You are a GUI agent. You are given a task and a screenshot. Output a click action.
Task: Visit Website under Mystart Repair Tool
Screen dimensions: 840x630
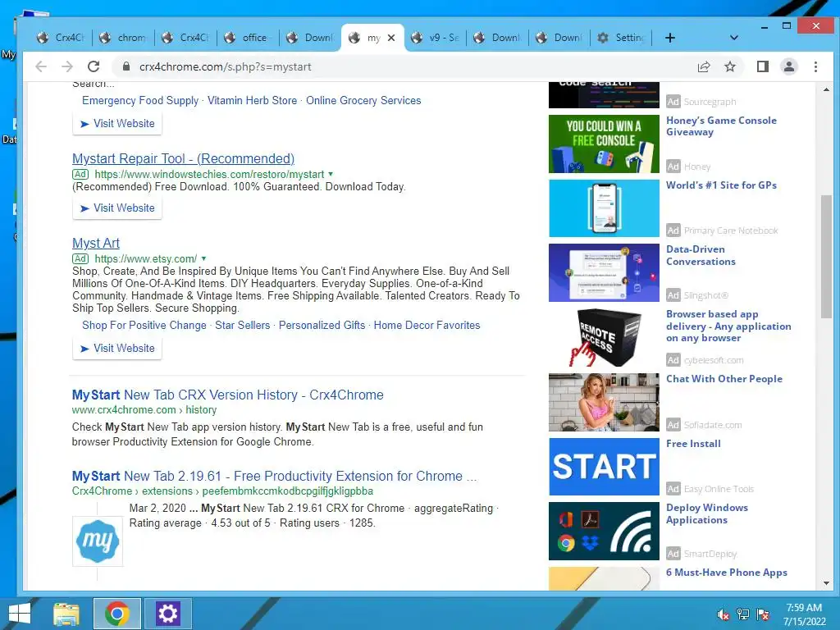(117, 208)
